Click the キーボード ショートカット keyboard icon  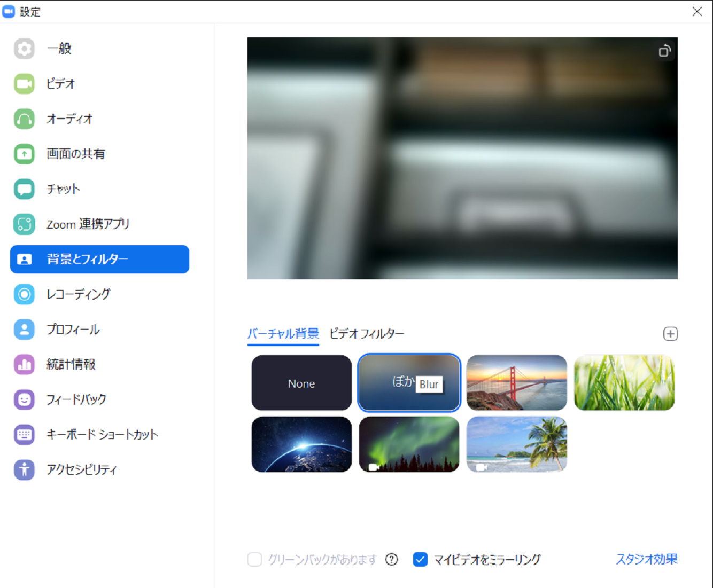24,435
